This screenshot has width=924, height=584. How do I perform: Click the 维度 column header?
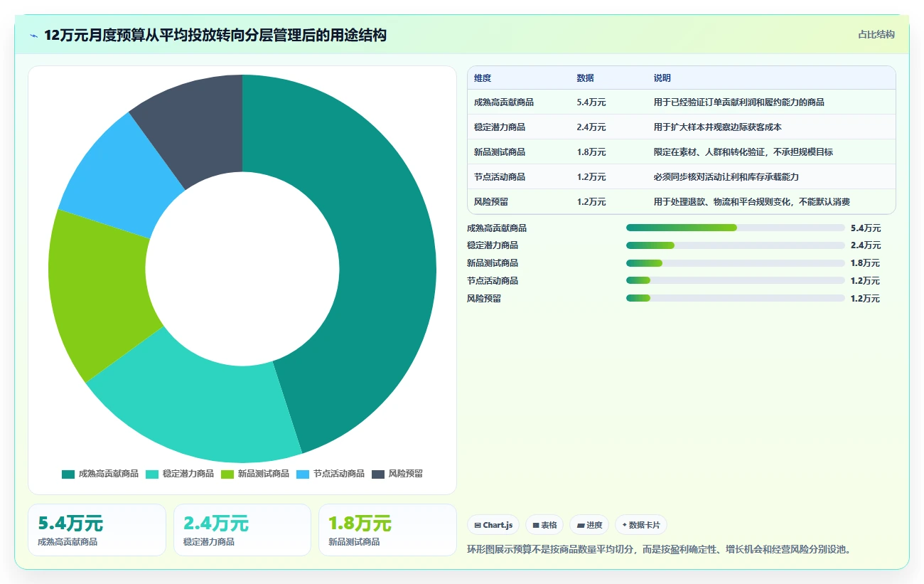(x=483, y=78)
